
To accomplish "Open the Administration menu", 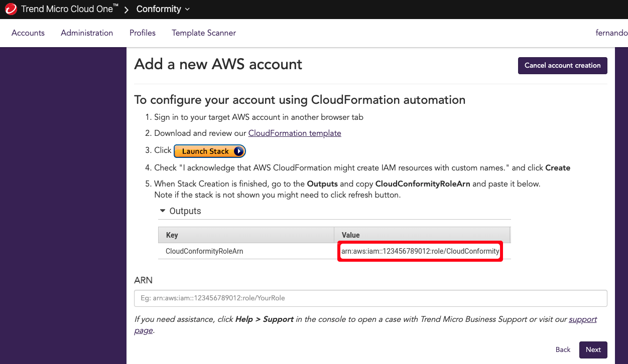I will tap(87, 33).
